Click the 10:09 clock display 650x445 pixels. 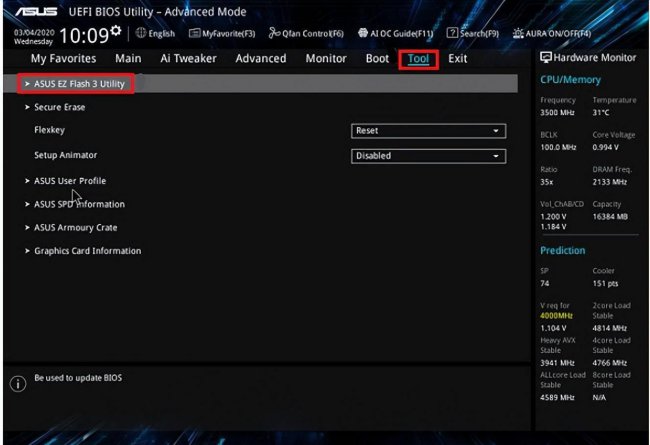click(84, 36)
